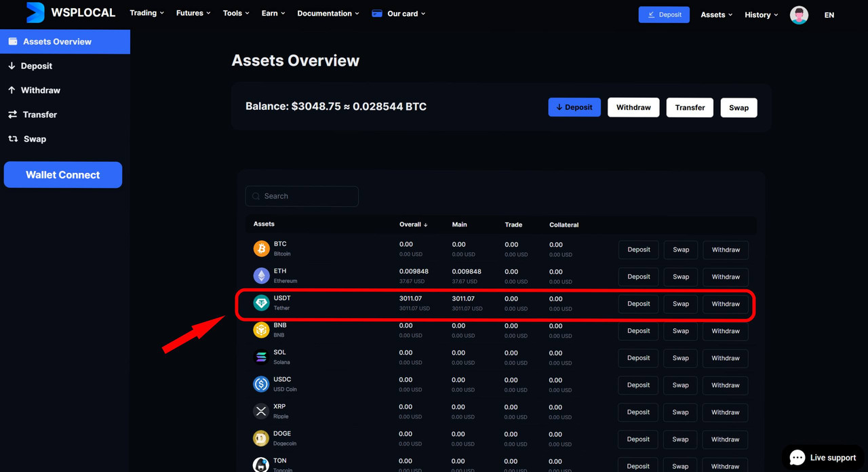Click the Trade column header
The image size is (868, 472).
(x=513, y=224)
